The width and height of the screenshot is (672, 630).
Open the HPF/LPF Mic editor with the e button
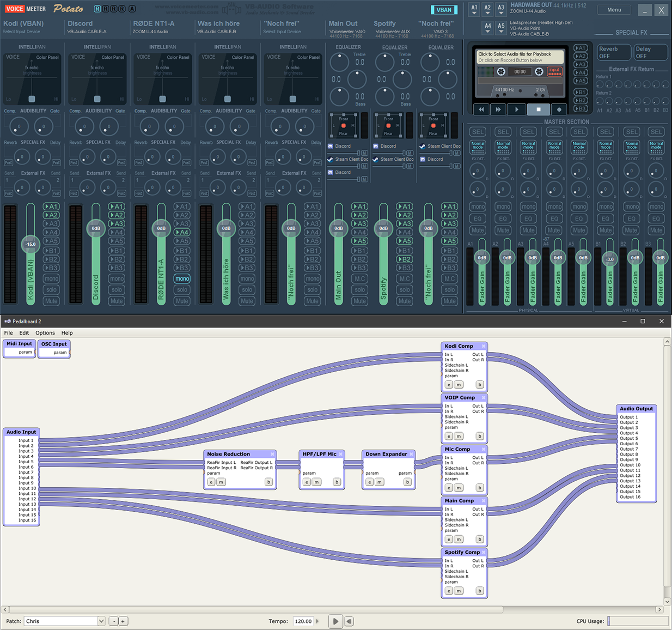click(x=307, y=482)
